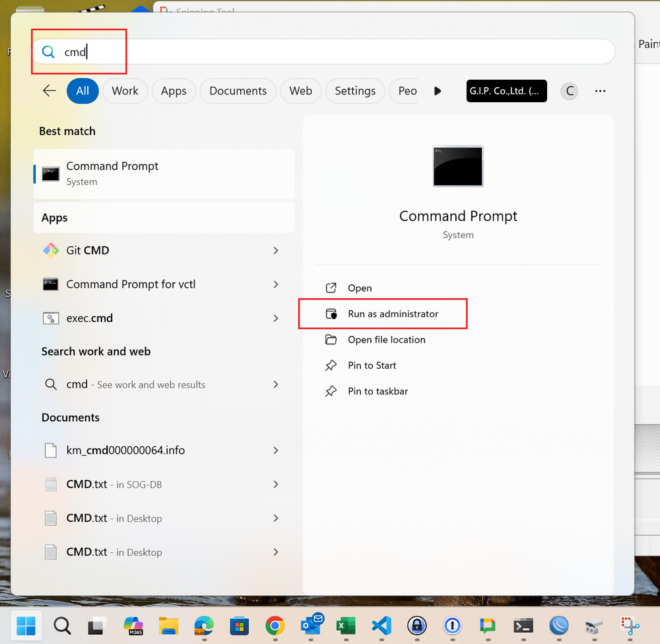This screenshot has height=644, width=660.
Task: Open Command Prompt for vctl result
Action: 162,284
